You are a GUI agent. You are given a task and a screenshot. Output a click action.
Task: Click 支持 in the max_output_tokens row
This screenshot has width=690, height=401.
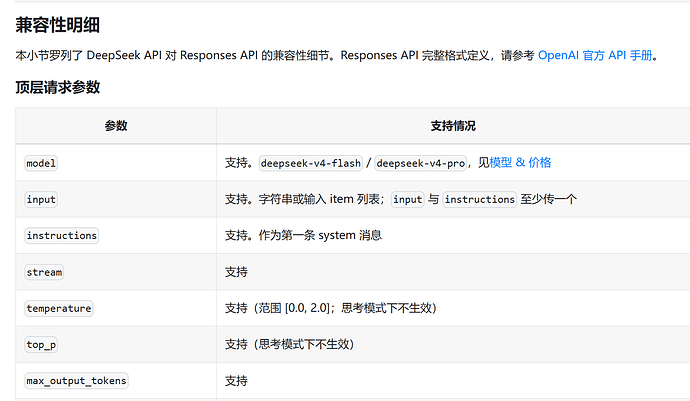pos(236,381)
